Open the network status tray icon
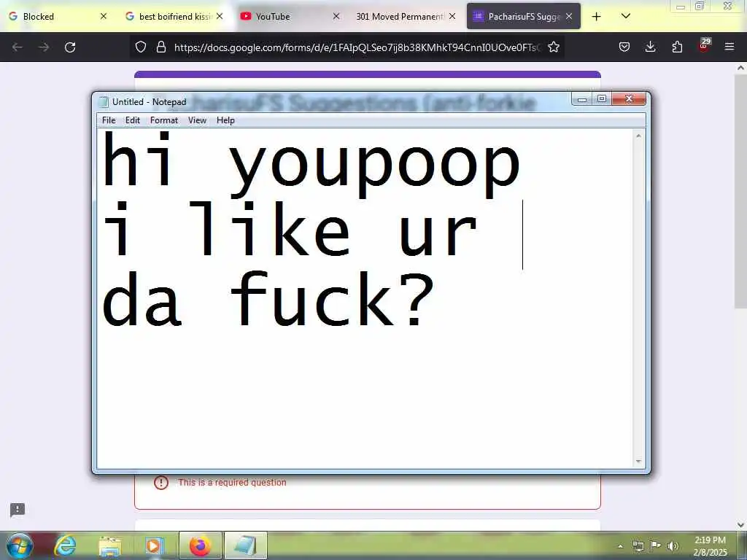This screenshot has width=747, height=560. tap(638, 546)
